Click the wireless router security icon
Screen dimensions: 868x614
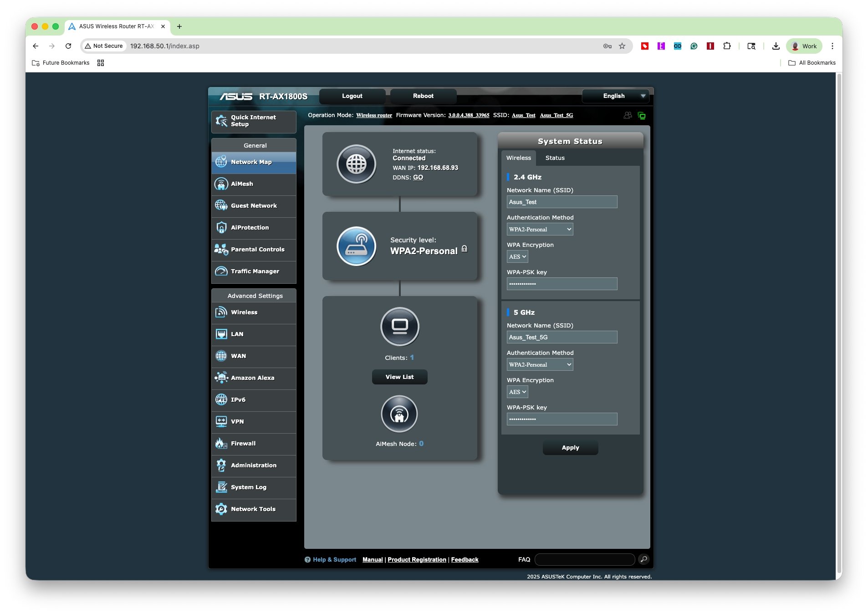[356, 246]
